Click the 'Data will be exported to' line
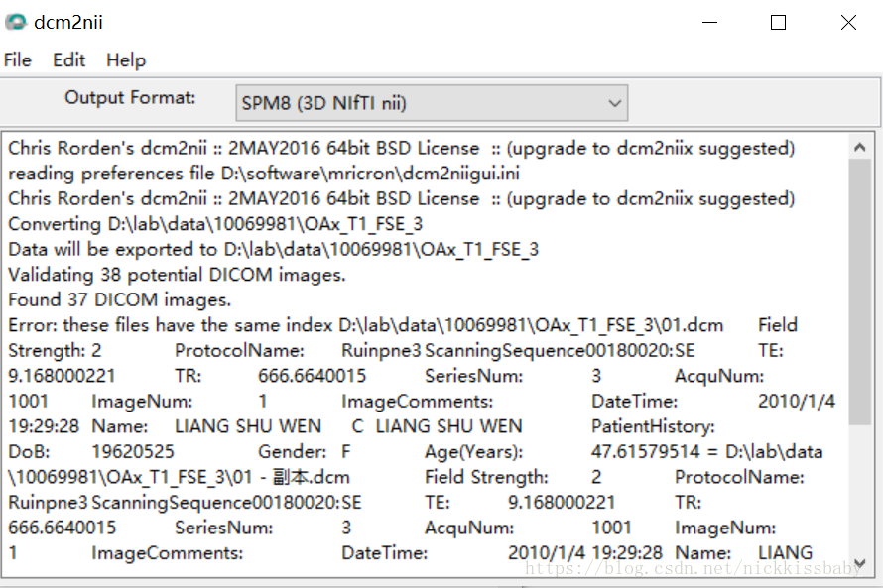883x588 pixels. 273,249
